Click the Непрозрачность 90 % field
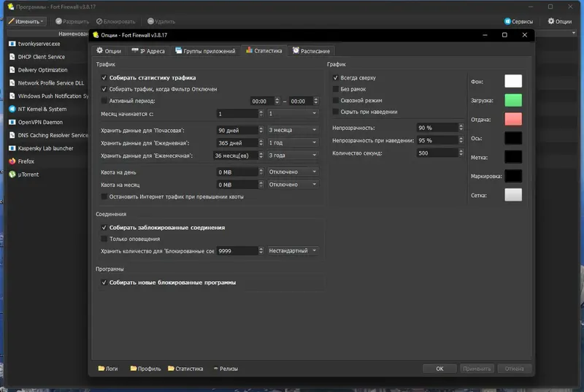Image resolution: width=584 pixels, height=392 pixels. [440, 128]
